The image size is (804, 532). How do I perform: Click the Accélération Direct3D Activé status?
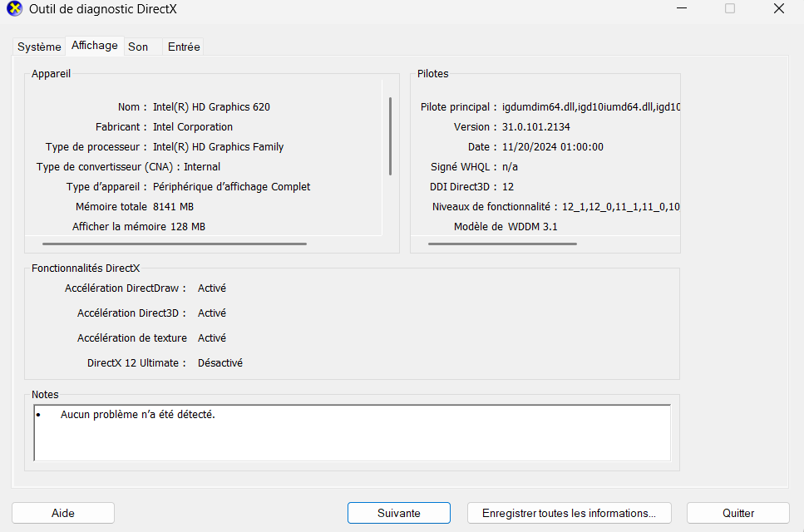[212, 313]
